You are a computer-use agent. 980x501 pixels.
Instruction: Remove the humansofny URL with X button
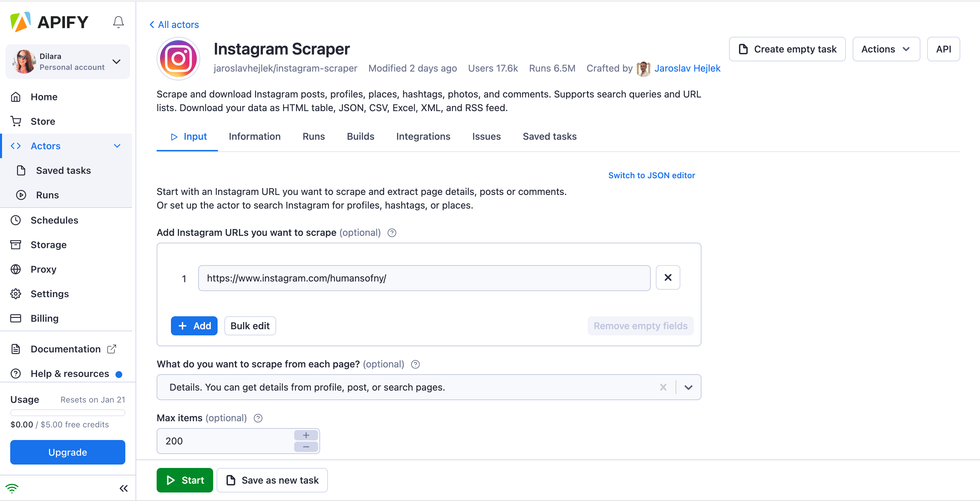click(x=668, y=277)
